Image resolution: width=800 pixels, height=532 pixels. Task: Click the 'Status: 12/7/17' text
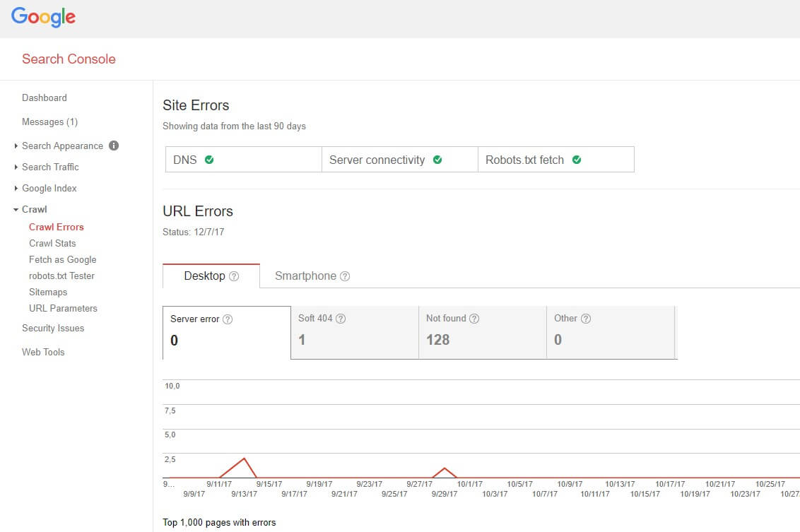tap(194, 232)
